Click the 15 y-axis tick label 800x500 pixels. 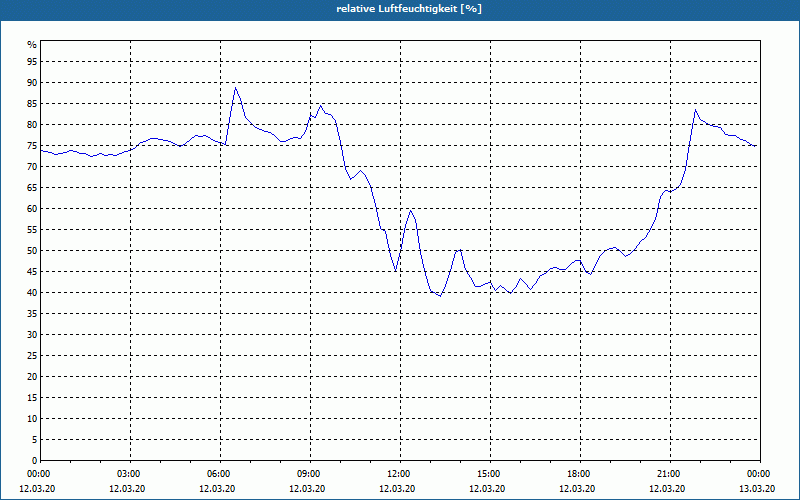coord(32,398)
